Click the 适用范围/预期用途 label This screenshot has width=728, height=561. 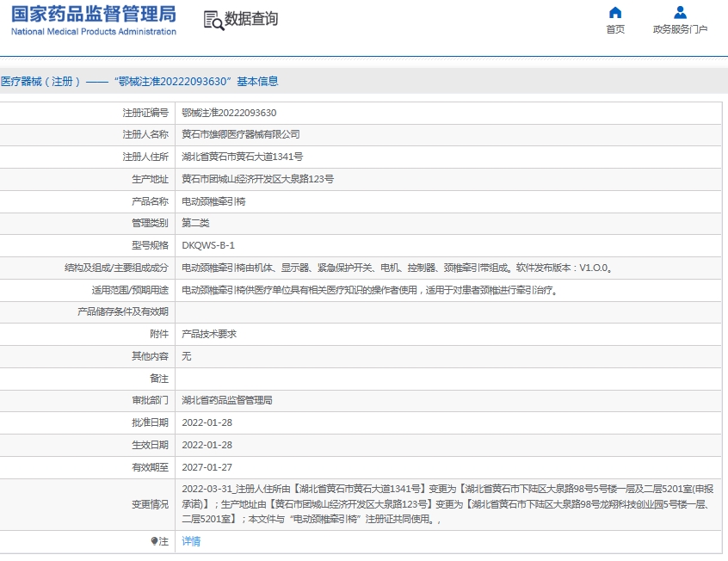click(130, 290)
